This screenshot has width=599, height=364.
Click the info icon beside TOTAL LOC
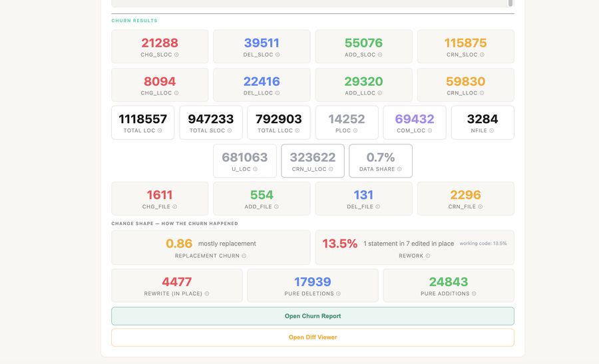coord(160,130)
